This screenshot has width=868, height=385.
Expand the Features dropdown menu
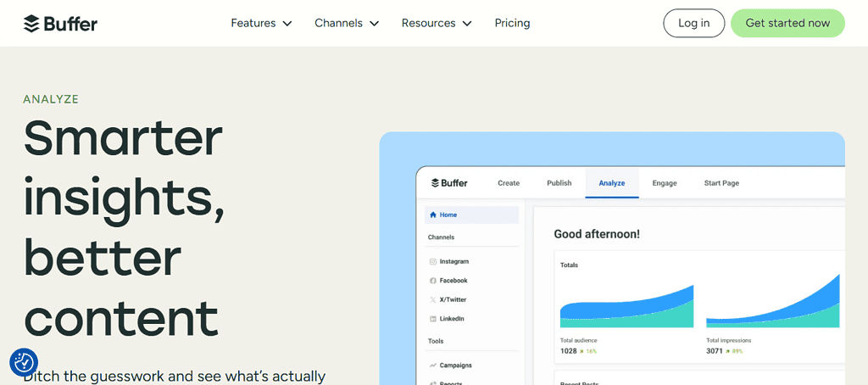coord(261,23)
